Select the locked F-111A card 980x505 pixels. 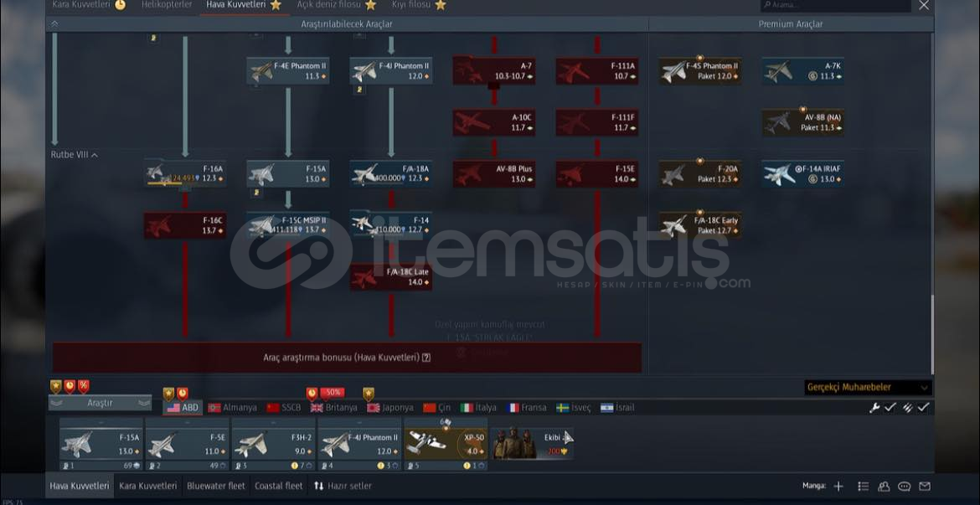click(x=597, y=70)
